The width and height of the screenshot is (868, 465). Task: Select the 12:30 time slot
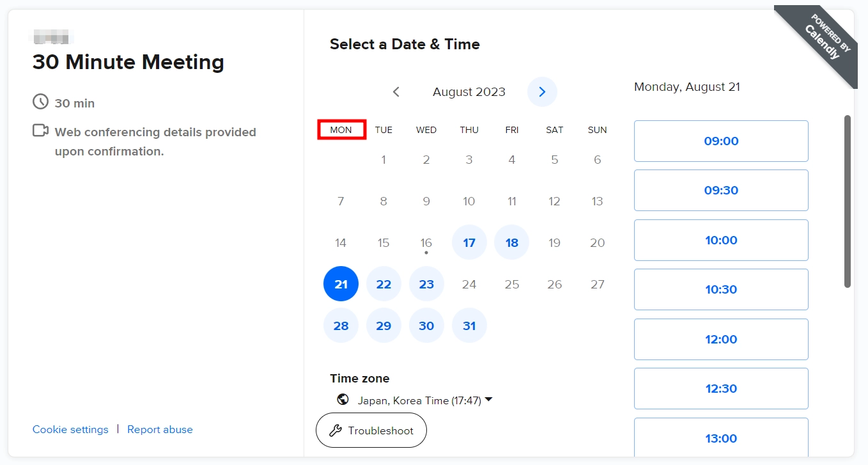[721, 389]
